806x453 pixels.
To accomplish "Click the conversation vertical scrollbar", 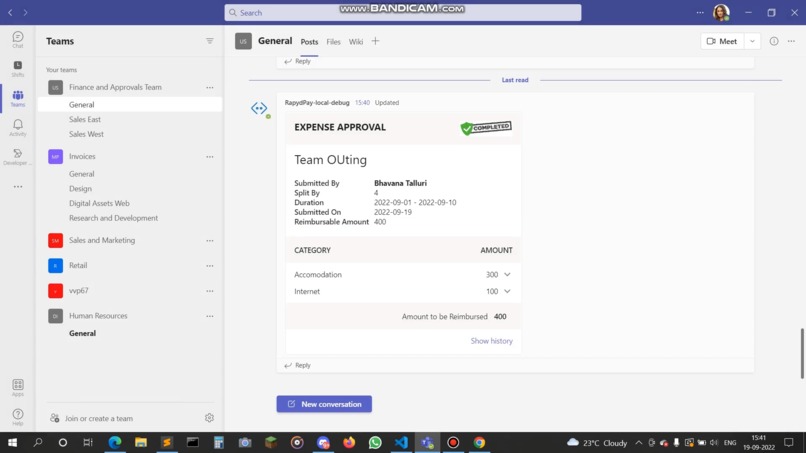I will point(802,353).
